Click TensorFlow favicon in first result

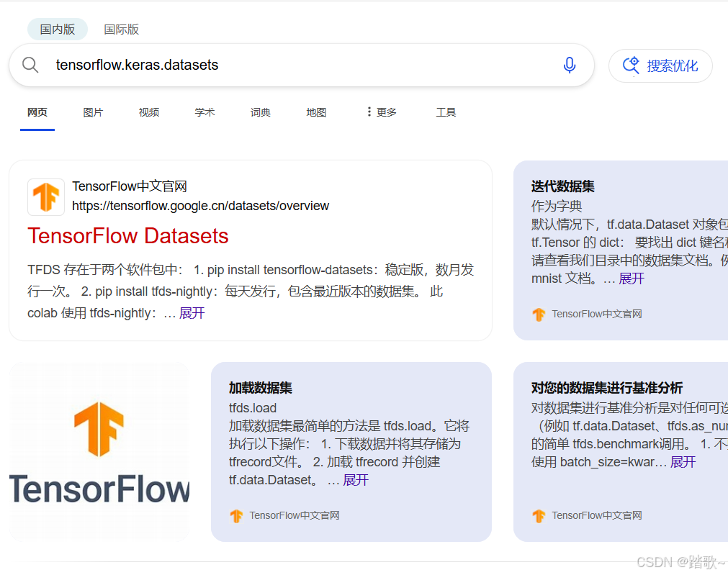coord(46,197)
